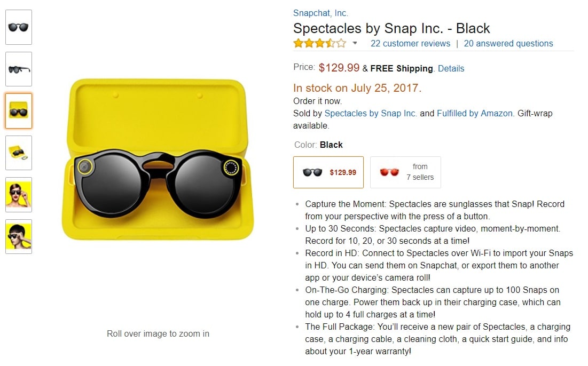The image size is (588, 366).
Task: Open the shipping Details link
Action: tap(451, 68)
